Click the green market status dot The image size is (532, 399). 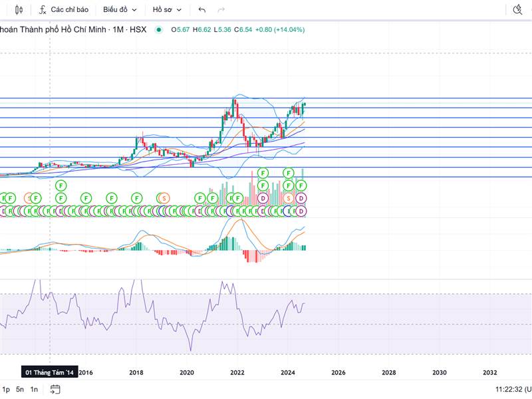tap(158, 29)
